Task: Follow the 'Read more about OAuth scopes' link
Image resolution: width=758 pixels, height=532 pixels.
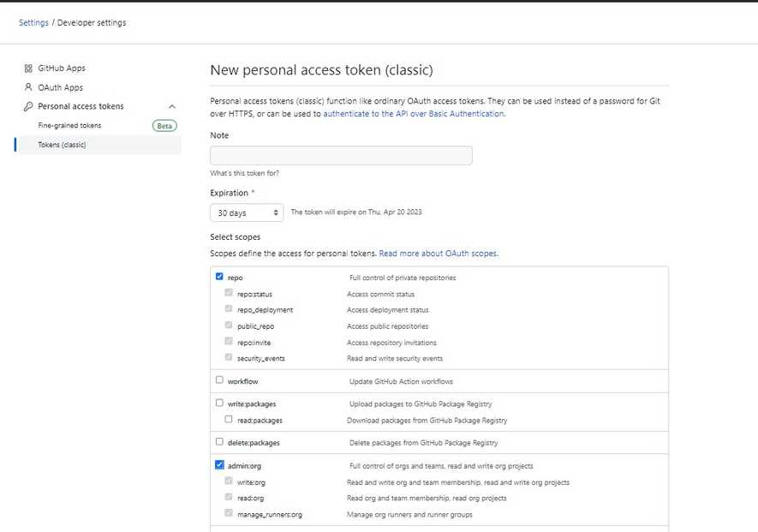Action: point(438,254)
